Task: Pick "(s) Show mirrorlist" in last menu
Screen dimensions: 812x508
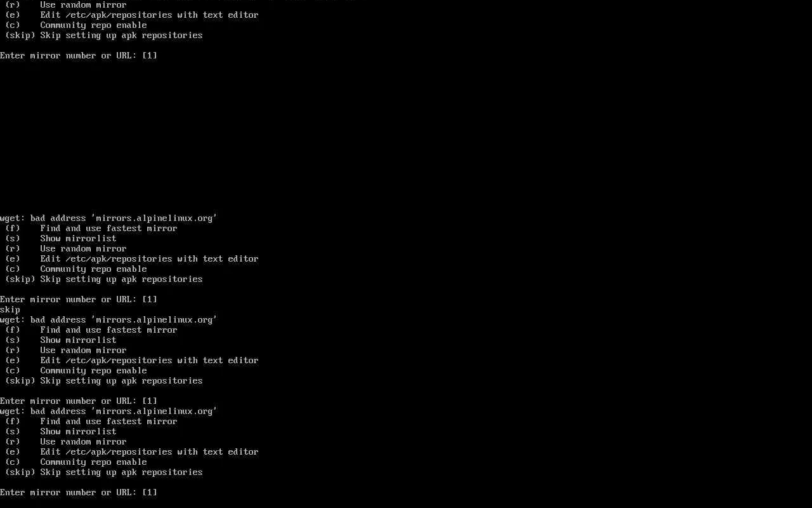Action: [x=61, y=432]
